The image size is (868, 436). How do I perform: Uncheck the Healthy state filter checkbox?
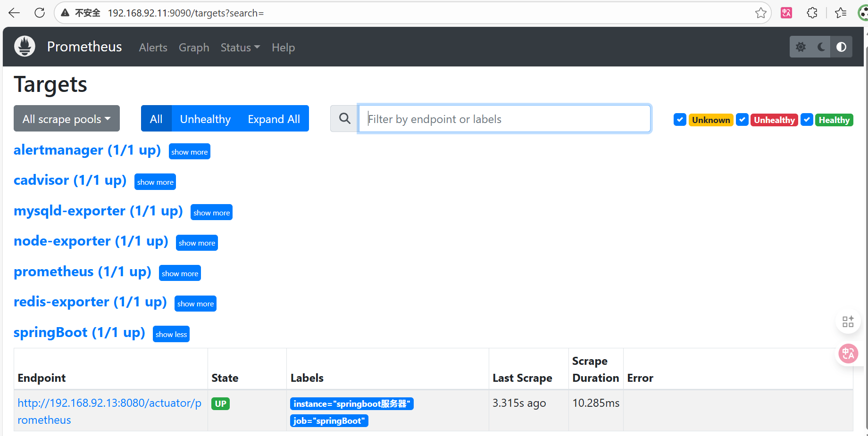[807, 120]
